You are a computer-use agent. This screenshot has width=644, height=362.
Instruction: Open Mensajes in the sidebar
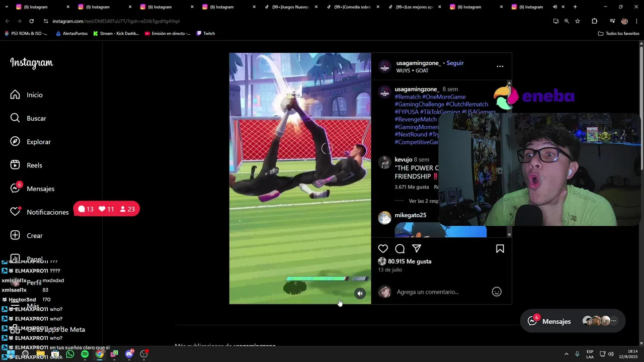tap(33, 189)
